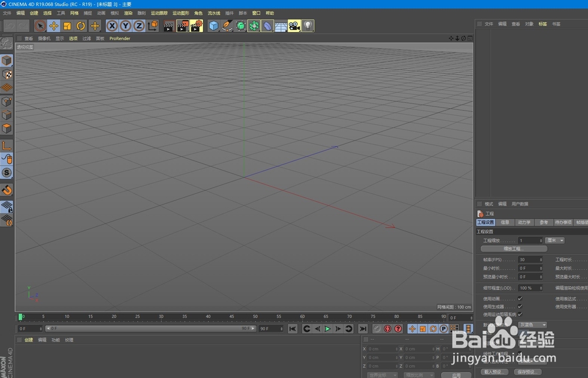
Task: Switch to 参考 tab
Action: 544,222
